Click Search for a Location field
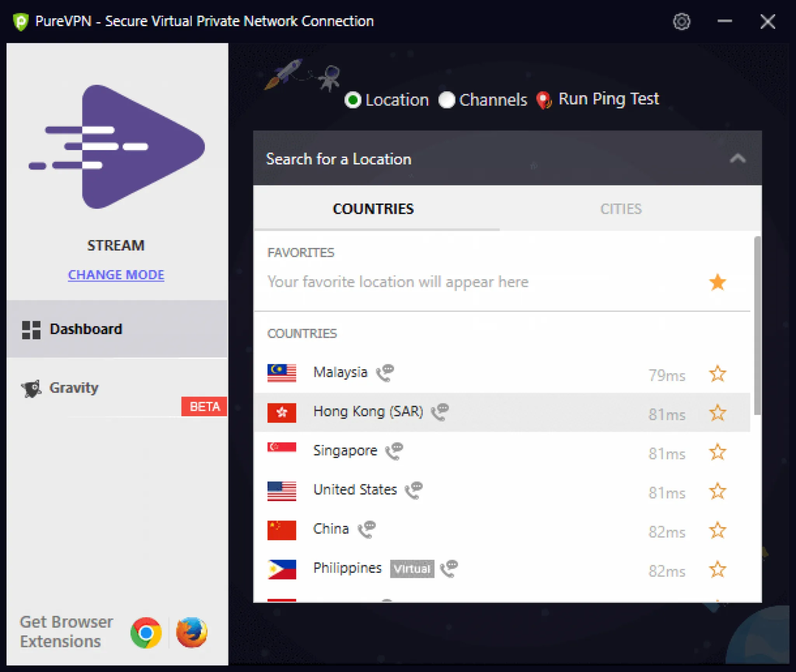This screenshot has width=796, height=672. tap(490, 159)
